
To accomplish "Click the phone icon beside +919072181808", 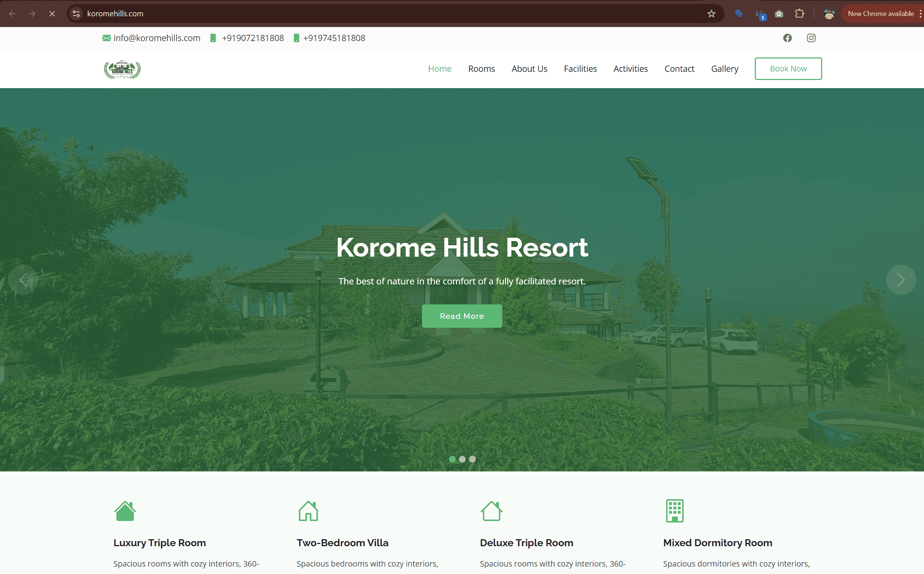I will point(214,38).
